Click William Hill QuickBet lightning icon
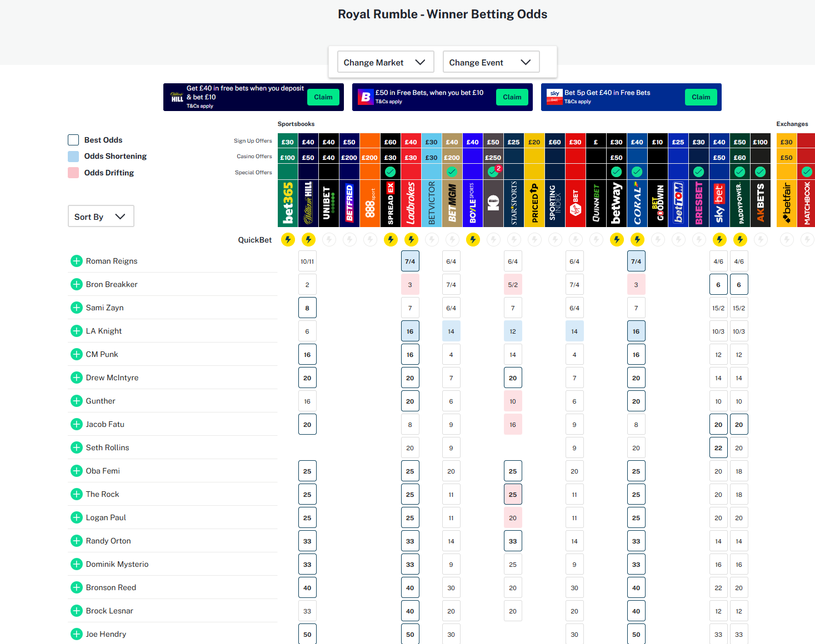Screen dimensions: 815x644 click(308, 239)
